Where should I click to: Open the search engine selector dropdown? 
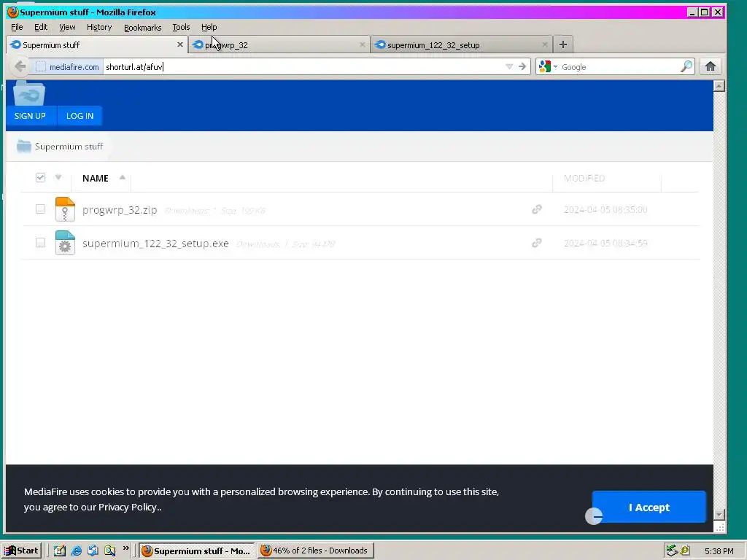click(x=555, y=67)
